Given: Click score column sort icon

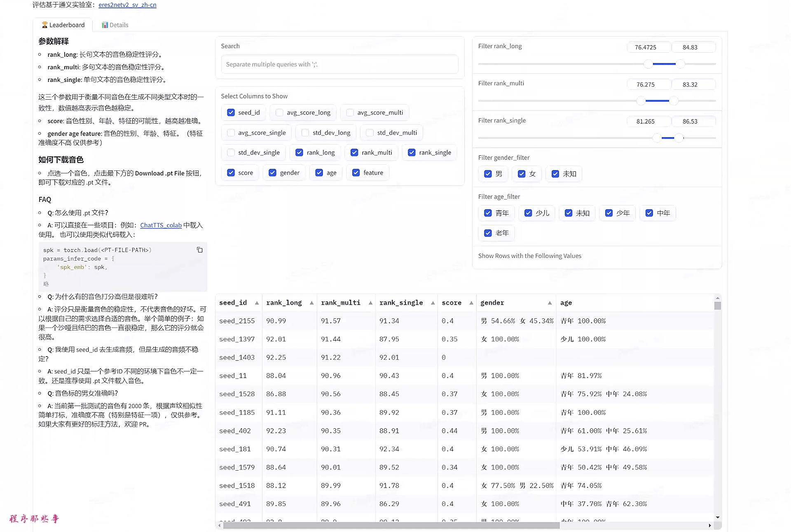Looking at the screenshot, I should (x=470, y=303).
